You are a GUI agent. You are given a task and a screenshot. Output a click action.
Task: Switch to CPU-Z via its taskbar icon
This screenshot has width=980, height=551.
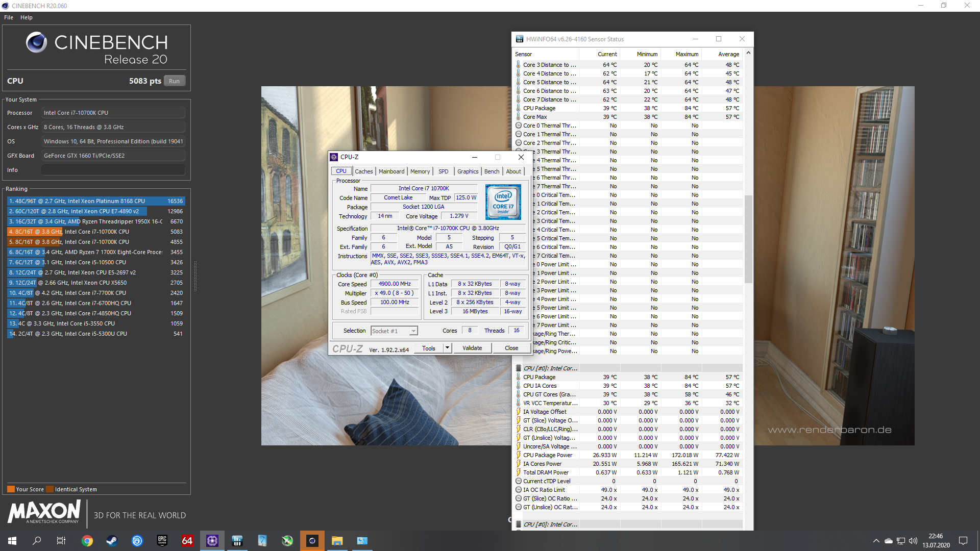tap(212, 541)
